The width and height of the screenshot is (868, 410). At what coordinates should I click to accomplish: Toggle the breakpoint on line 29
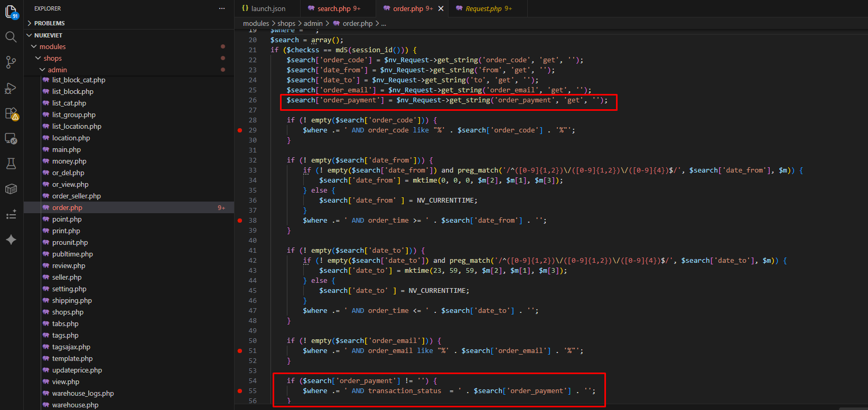(240, 130)
